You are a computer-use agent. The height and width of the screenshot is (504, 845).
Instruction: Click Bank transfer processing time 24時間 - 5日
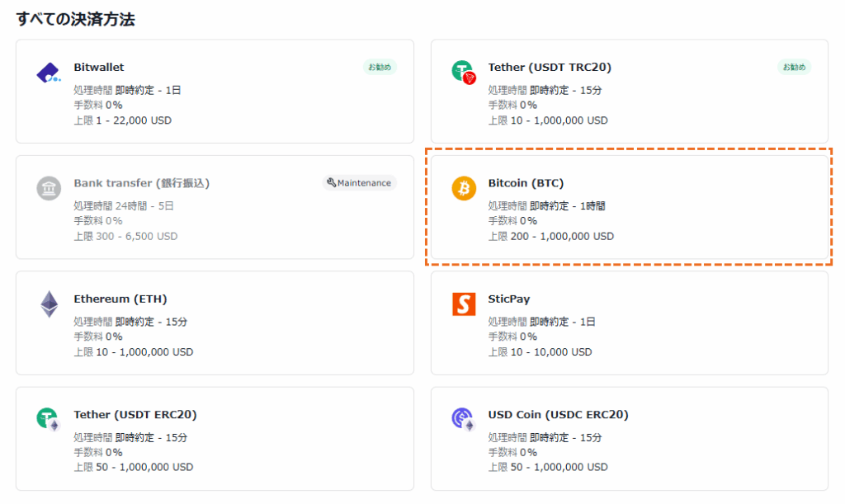click(144, 205)
